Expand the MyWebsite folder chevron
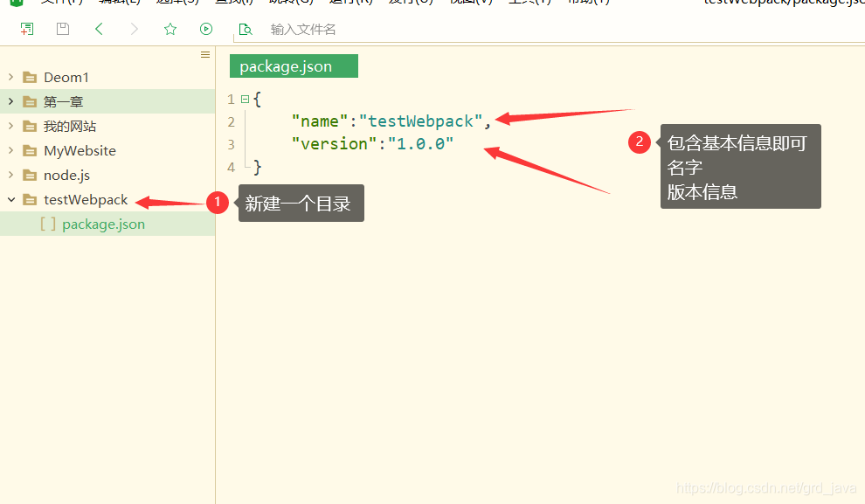 coord(11,150)
